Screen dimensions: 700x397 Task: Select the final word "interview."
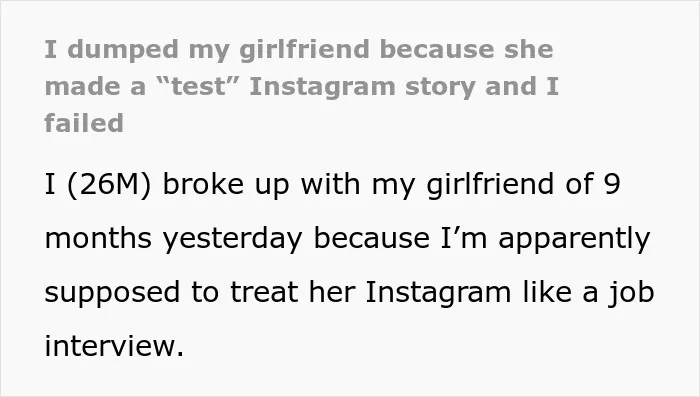coord(114,346)
